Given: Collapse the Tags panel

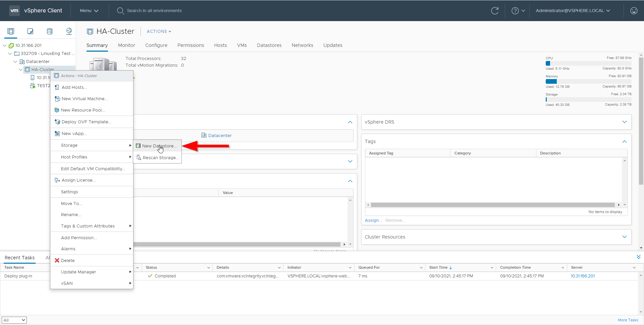Looking at the screenshot, I should click(624, 141).
